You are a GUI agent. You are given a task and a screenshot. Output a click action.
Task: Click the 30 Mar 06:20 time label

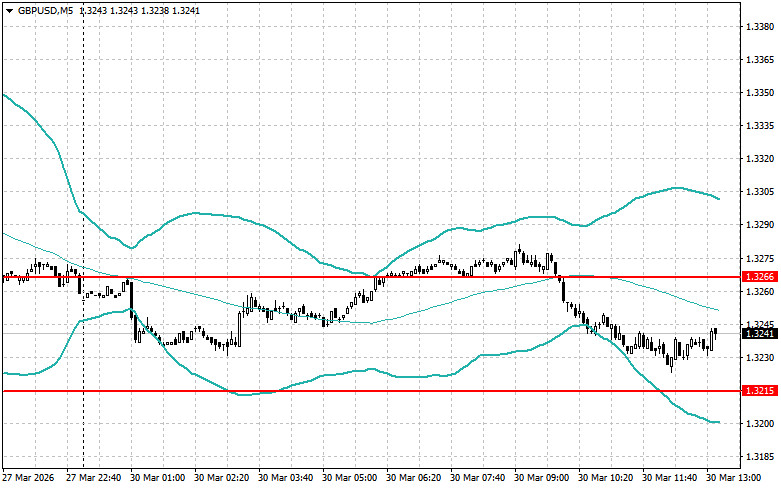pyautogui.click(x=413, y=478)
